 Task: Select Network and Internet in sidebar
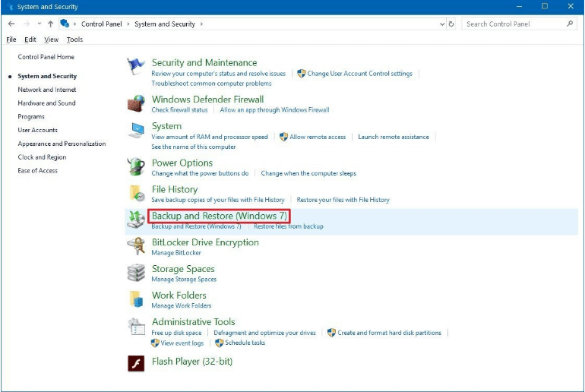(x=47, y=90)
